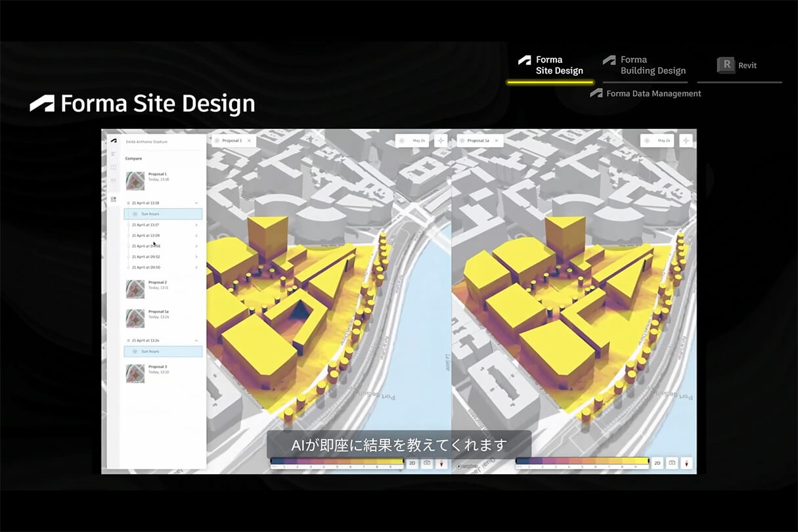This screenshot has width=798, height=532.
Task: Collapse the 21 April at 13:18 entry
Action: [196, 203]
